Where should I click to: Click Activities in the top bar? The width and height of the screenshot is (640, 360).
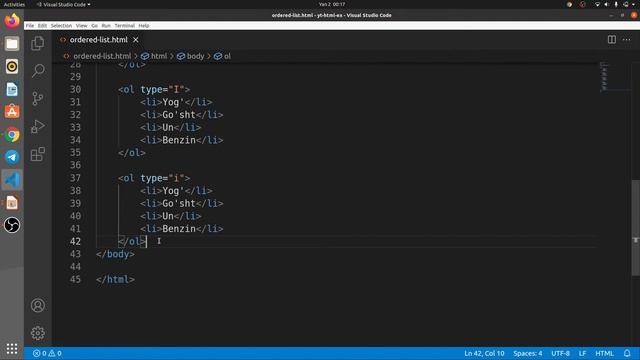pos(14,4)
